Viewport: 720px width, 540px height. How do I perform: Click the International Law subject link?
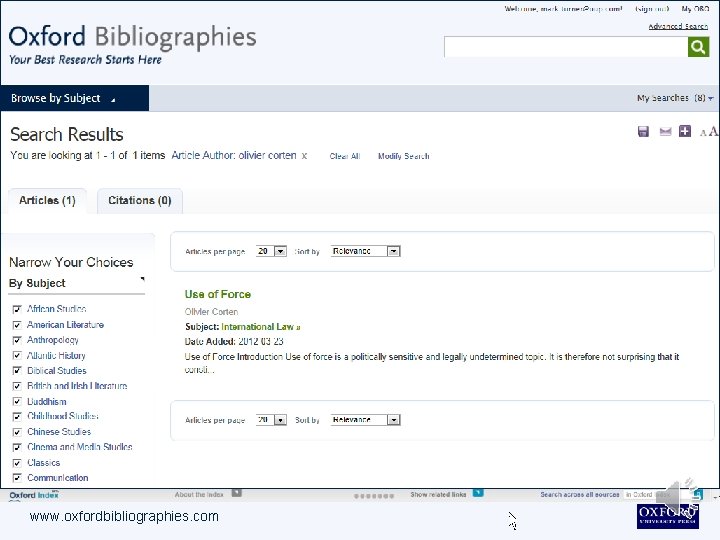tap(260, 327)
